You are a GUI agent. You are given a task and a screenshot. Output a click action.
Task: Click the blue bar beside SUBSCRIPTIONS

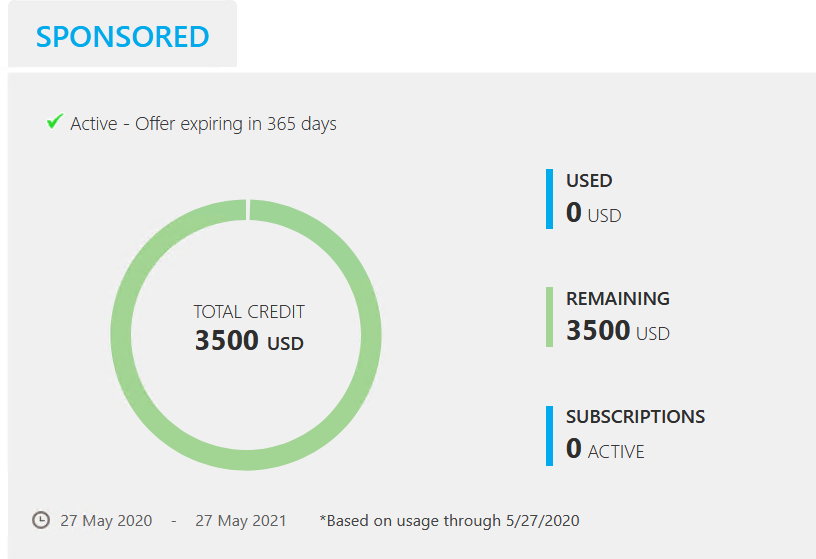click(x=549, y=435)
